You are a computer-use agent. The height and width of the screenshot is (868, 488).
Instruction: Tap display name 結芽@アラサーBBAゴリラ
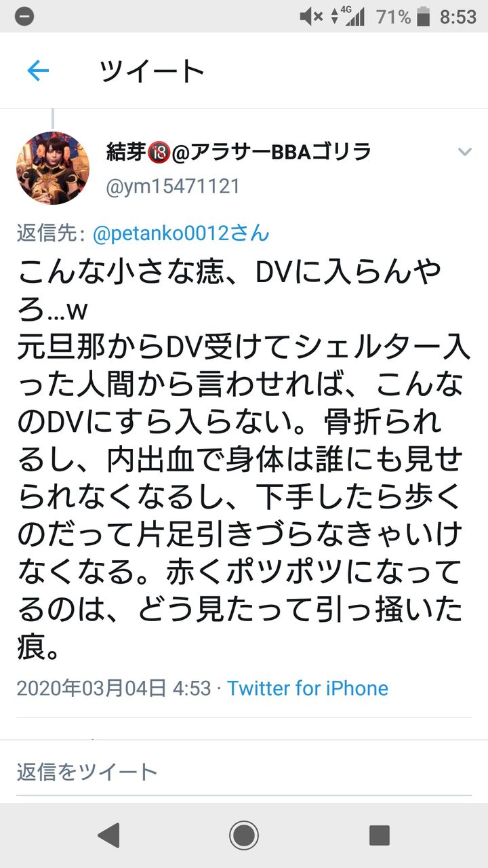pyautogui.click(x=239, y=152)
